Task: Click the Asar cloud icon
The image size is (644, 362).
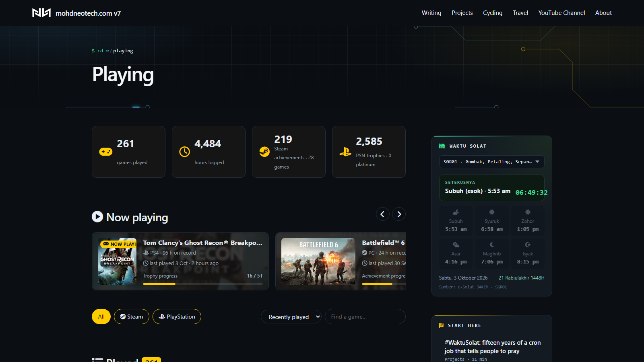Action: 456,245
